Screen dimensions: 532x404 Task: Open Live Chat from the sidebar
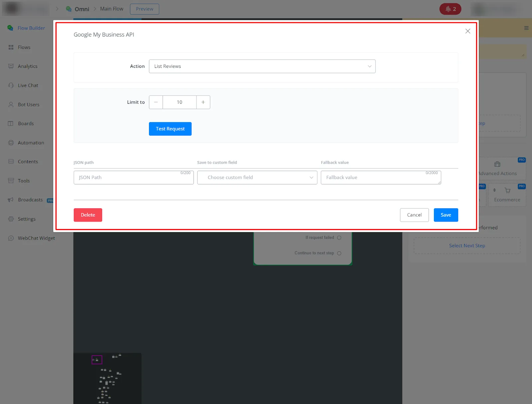(23, 86)
